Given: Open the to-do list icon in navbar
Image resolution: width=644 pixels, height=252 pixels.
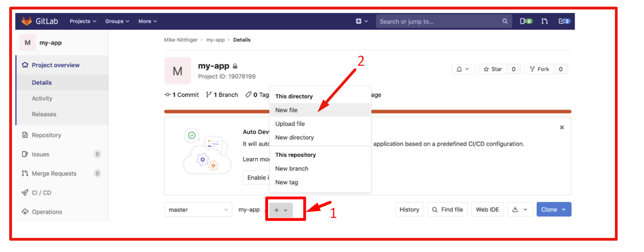Looking at the screenshot, I should click(x=564, y=21).
